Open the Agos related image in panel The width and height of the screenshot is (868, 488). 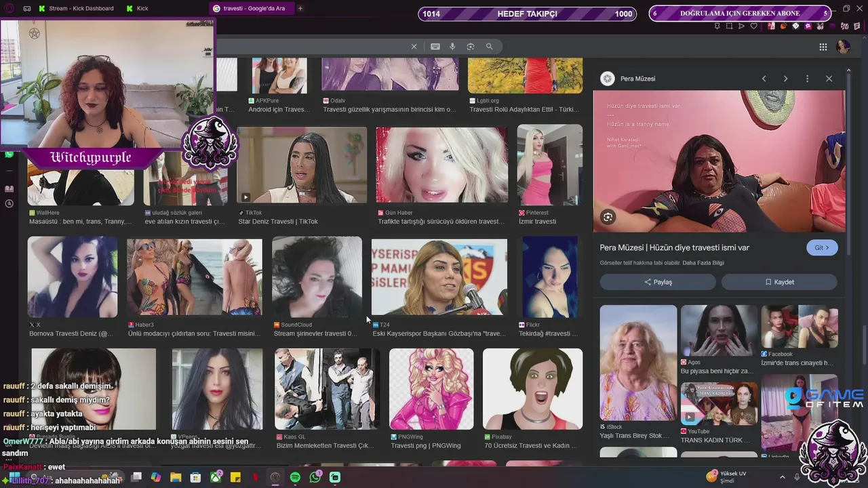click(719, 330)
